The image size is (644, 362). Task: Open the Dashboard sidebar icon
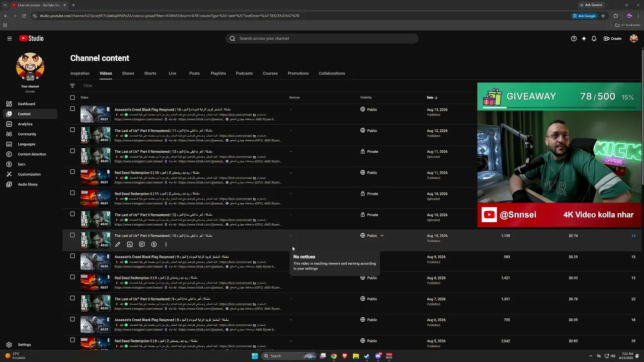point(9,104)
